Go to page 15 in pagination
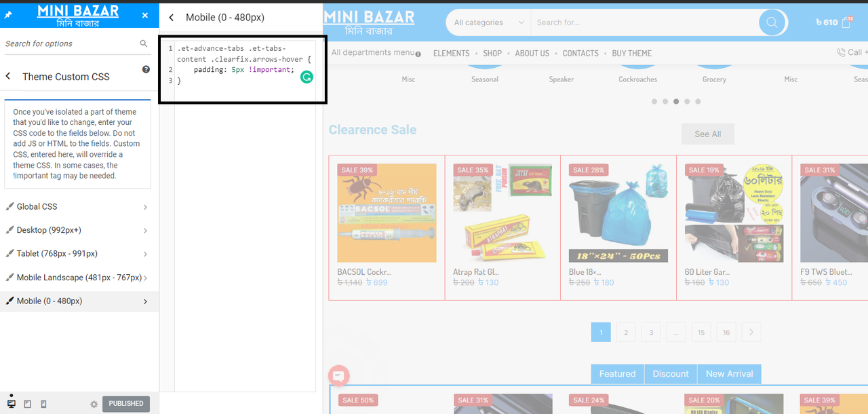868x414 pixels. 701,333
